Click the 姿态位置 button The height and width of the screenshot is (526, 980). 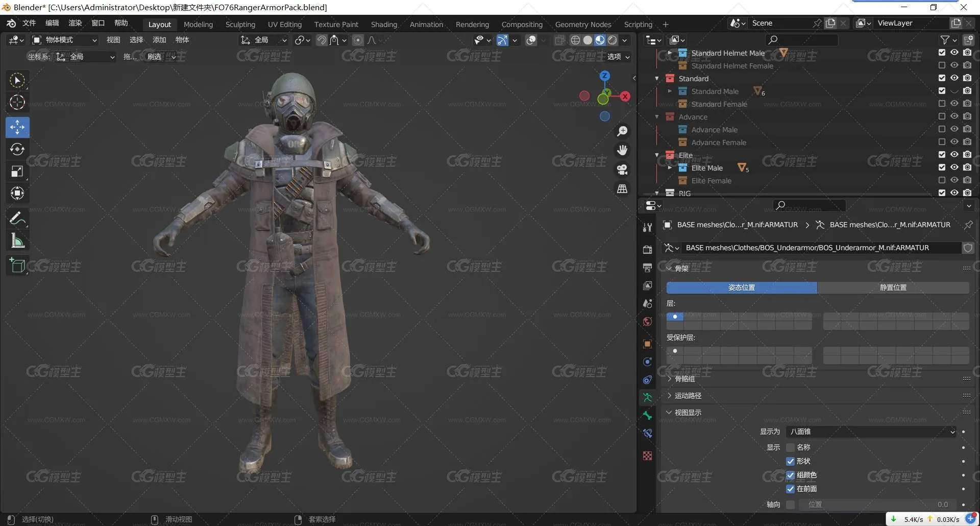click(x=742, y=288)
